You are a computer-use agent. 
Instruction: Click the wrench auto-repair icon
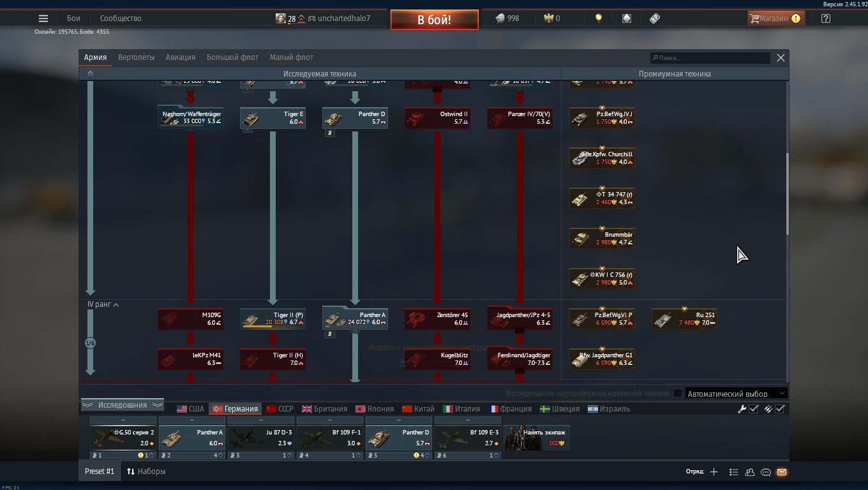742,409
